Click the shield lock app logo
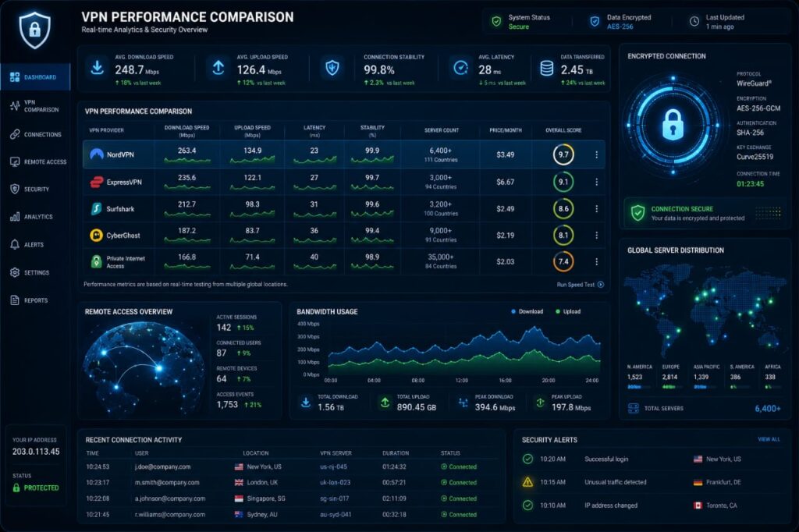This screenshot has width=799, height=532. pyautogui.click(x=34, y=30)
